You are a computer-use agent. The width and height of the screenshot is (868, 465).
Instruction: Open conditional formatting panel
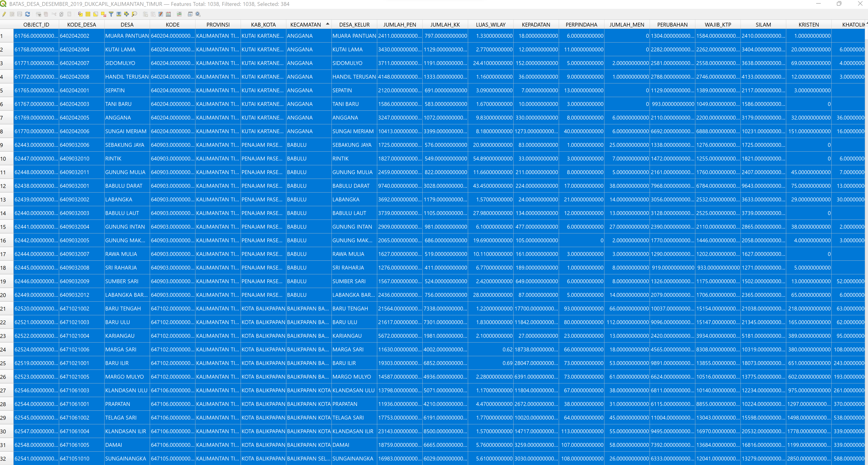pos(179,14)
